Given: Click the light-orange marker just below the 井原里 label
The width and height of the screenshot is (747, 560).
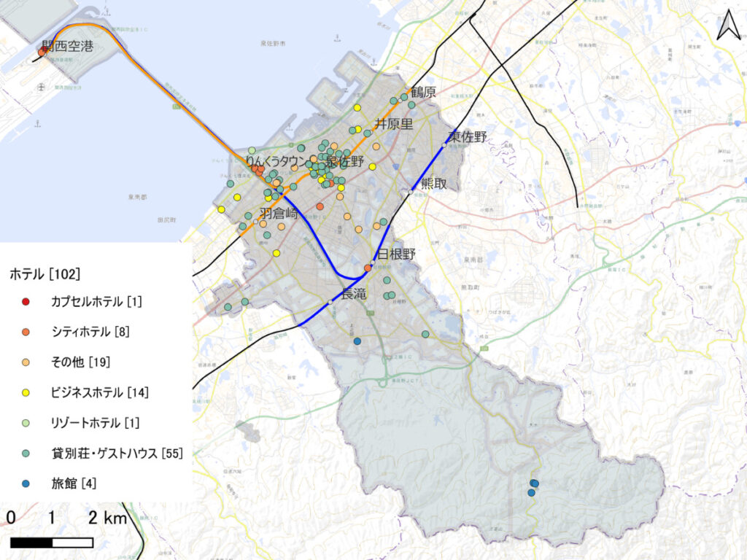Looking at the screenshot, I should [376, 146].
